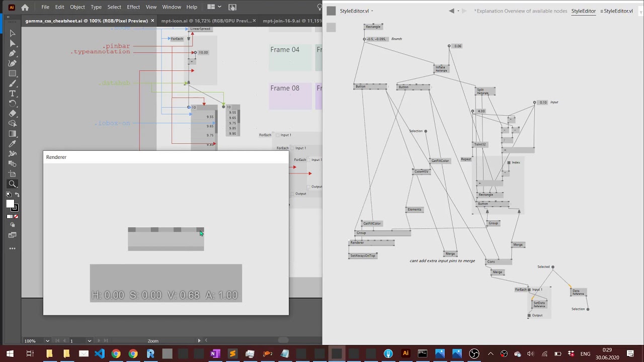Reset to default fill and stroke
The height and width of the screenshot is (362, 644).
tap(9, 195)
